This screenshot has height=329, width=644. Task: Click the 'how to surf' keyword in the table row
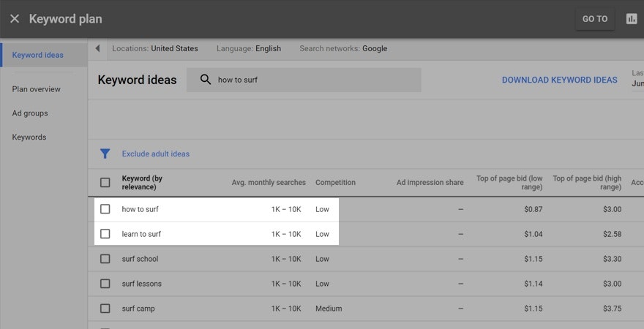point(140,209)
